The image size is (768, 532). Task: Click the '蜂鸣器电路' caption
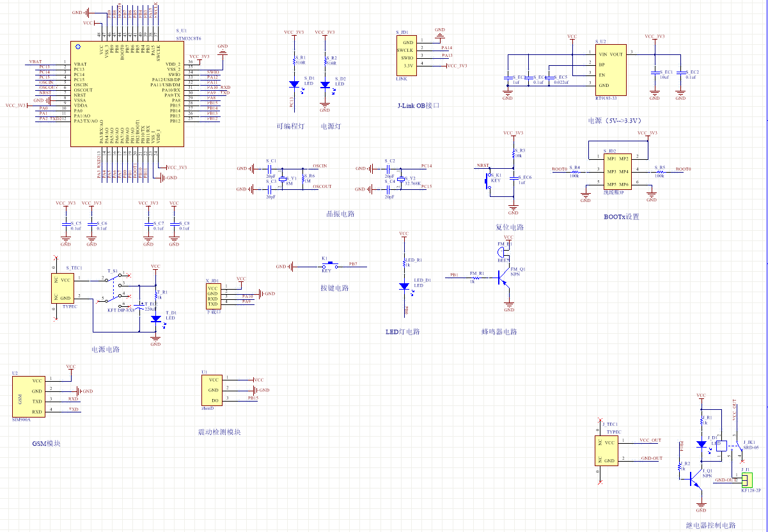499,331
